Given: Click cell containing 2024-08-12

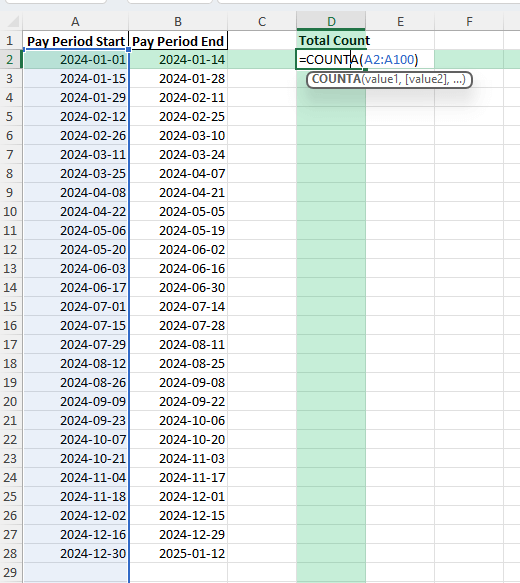Looking at the screenshot, I should coord(75,363).
